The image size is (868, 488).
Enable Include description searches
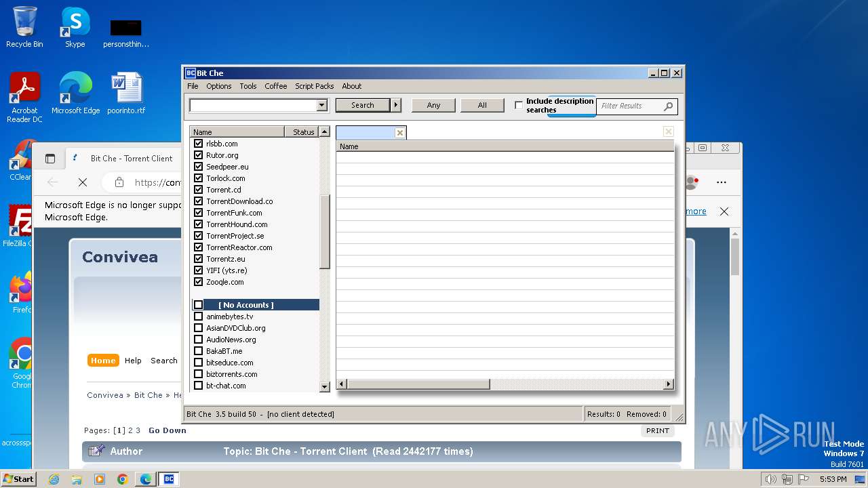[x=519, y=105]
